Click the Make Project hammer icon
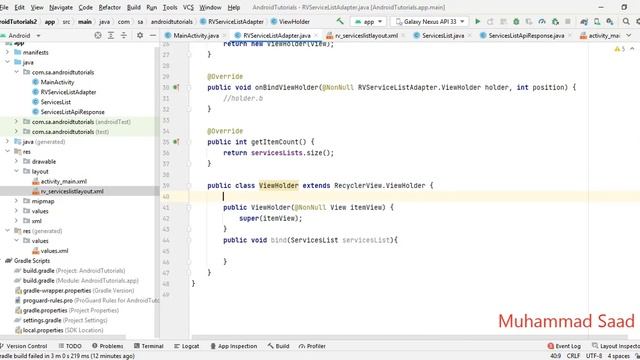This screenshot has width=640, height=360. tap(340, 21)
